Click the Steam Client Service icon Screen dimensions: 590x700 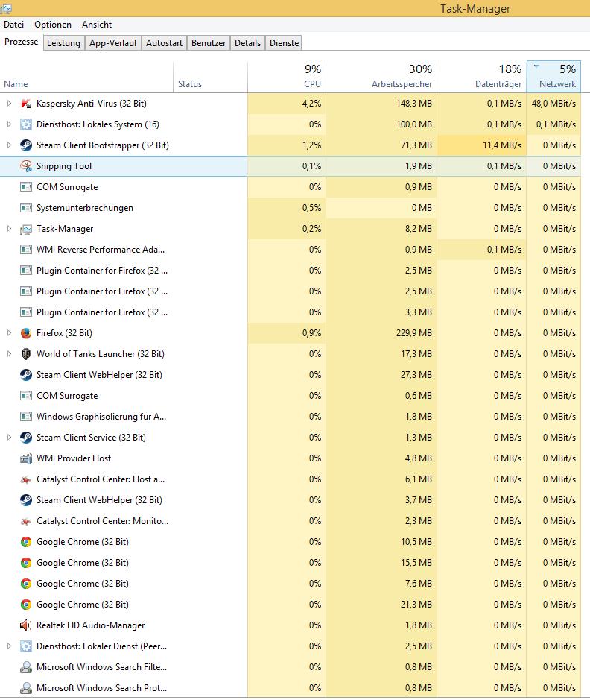pos(26,438)
